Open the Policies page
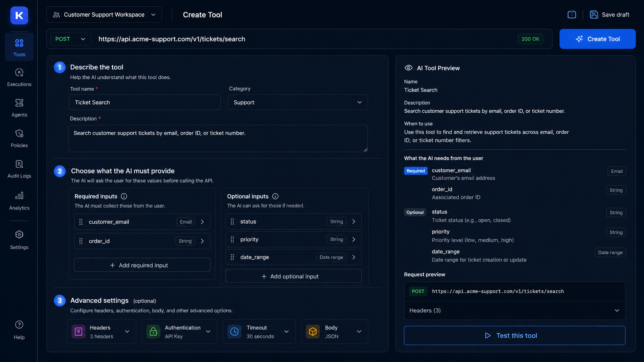Screen dimensions: 644x362 click(19, 138)
